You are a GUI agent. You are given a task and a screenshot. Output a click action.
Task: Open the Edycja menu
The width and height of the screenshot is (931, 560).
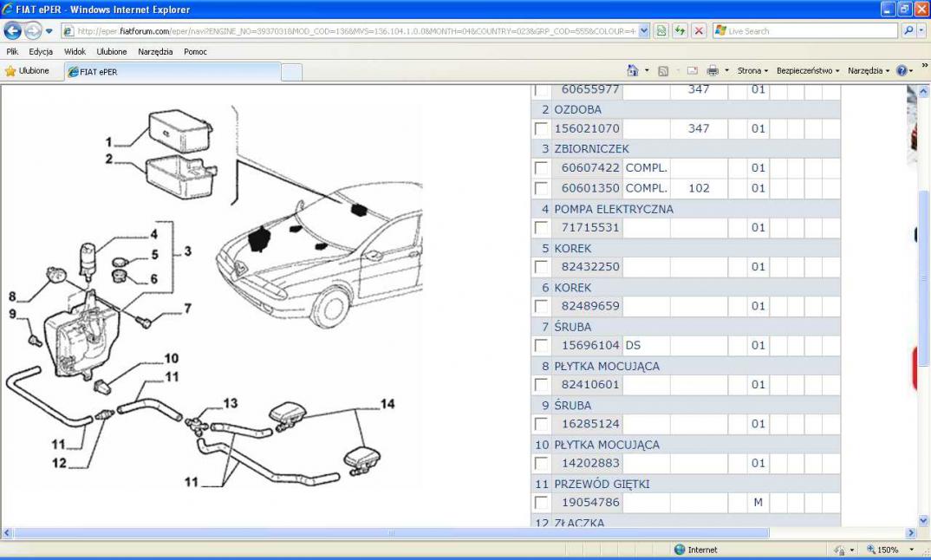pyautogui.click(x=41, y=52)
